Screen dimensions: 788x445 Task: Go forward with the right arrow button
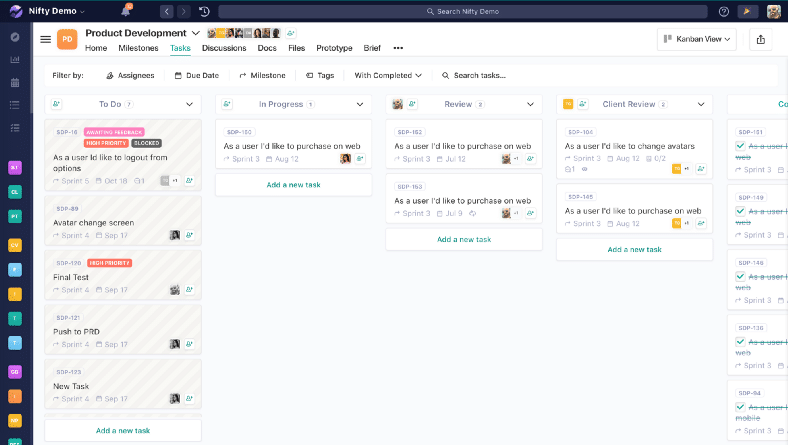pyautogui.click(x=184, y=11)
